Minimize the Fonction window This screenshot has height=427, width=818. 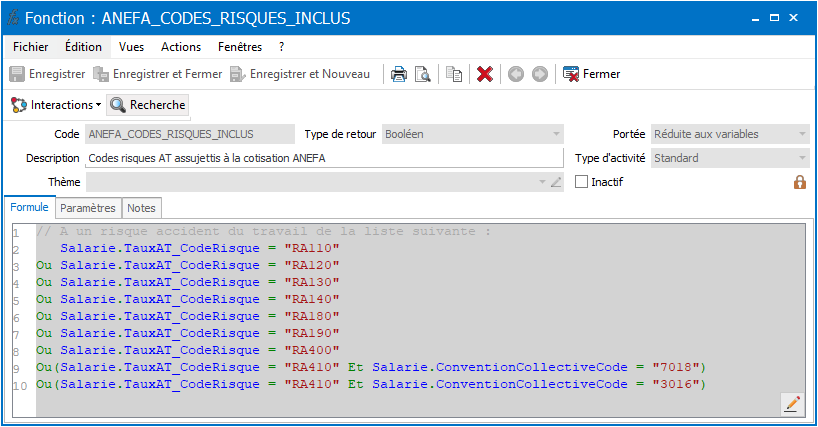[x=755, y=18]
